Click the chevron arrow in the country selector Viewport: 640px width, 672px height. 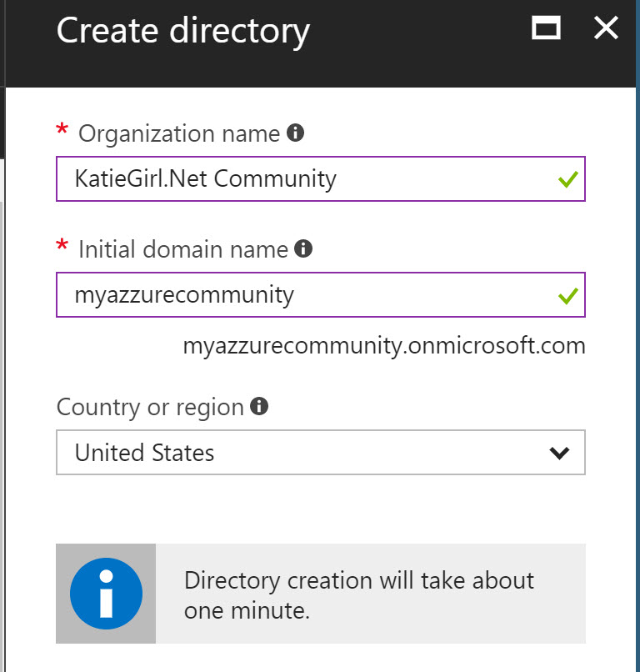[x=559, y=453]
